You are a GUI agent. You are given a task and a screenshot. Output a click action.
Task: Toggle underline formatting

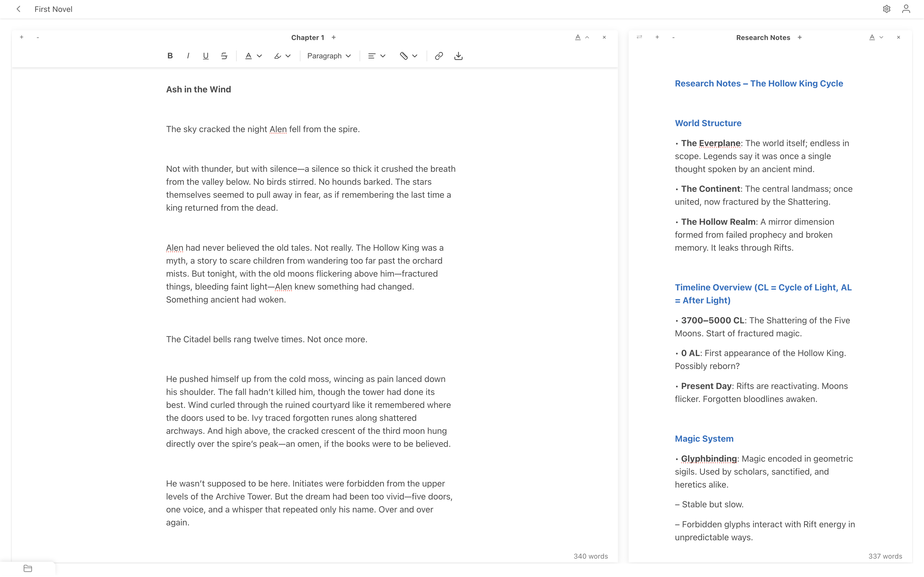[x=206, y=56]
